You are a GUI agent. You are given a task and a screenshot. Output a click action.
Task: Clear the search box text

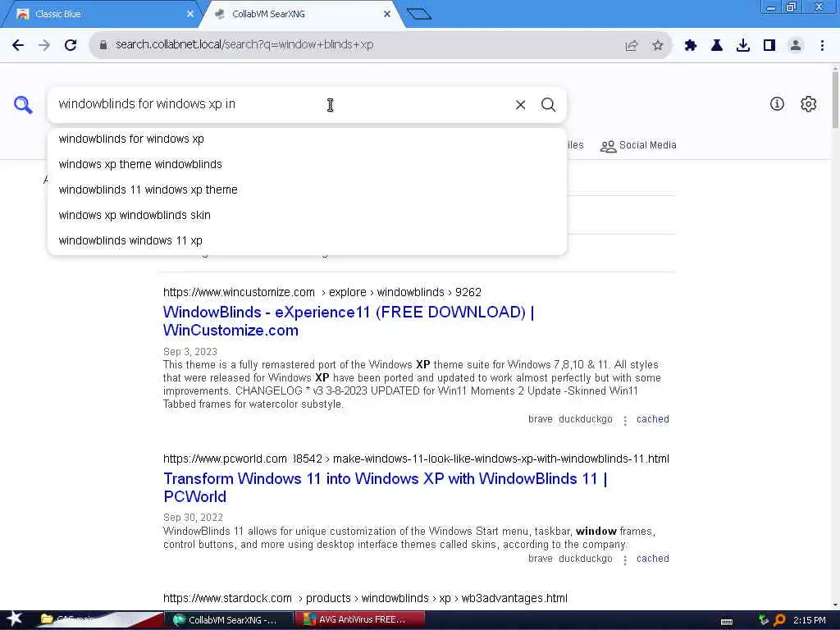point(520,105)
